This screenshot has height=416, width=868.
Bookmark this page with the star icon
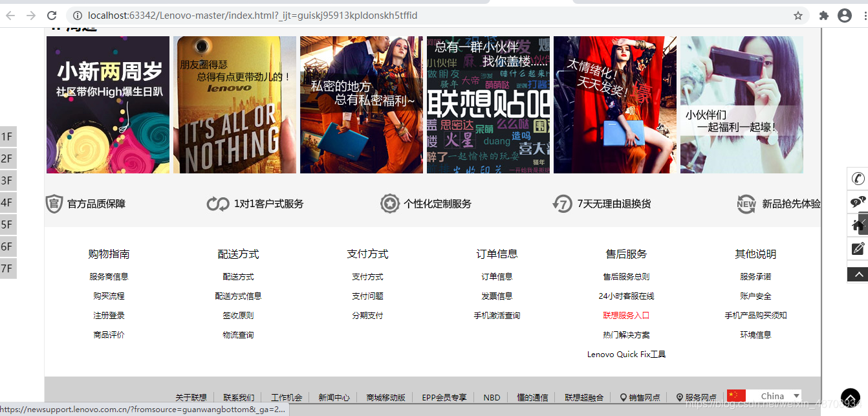[798, 16]
